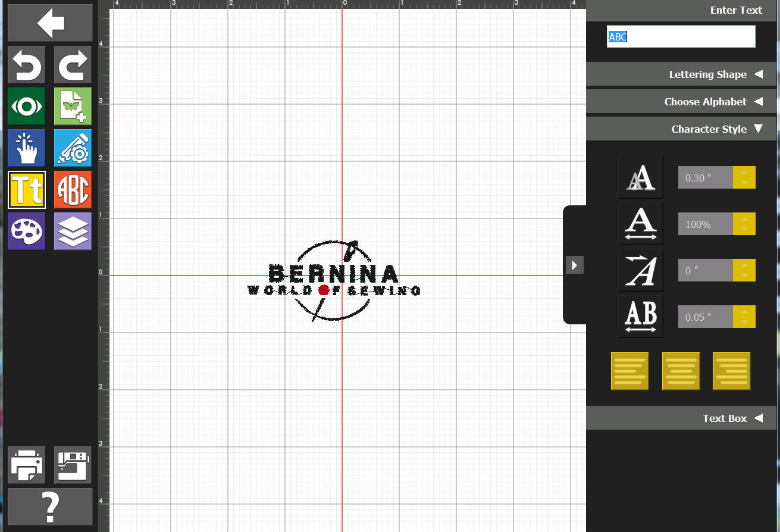Click the letter height icon

[x=641, y=177]
